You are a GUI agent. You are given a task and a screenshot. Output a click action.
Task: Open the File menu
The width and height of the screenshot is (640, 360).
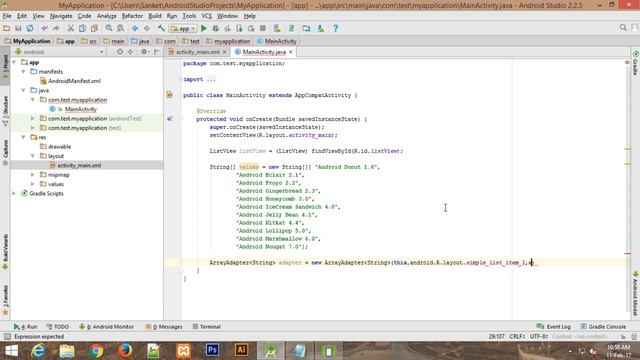(x=7, y=16)
